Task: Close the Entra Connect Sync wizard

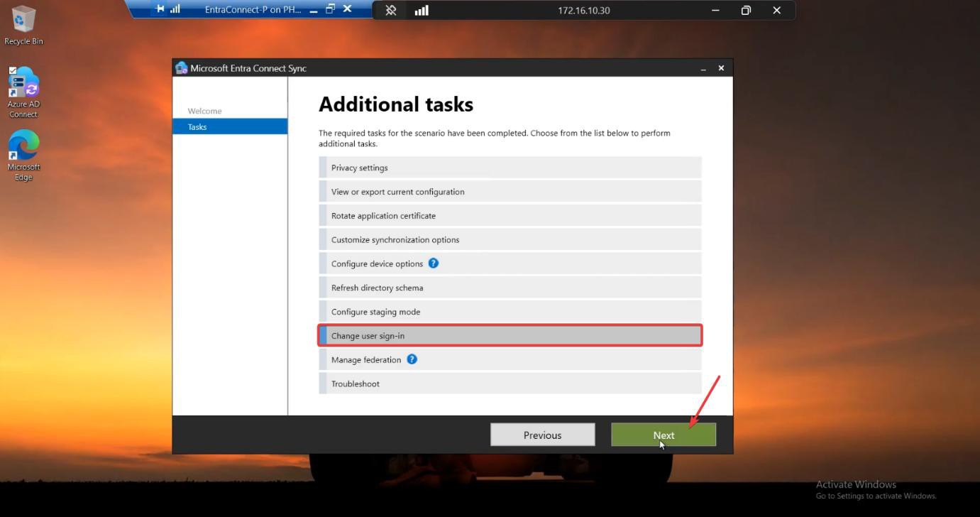Action: pyautogui.click(x=721, y=68)
